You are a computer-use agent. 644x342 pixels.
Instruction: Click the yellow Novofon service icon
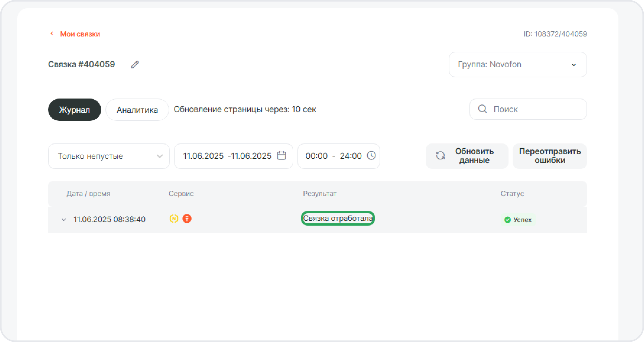point(174,219)
